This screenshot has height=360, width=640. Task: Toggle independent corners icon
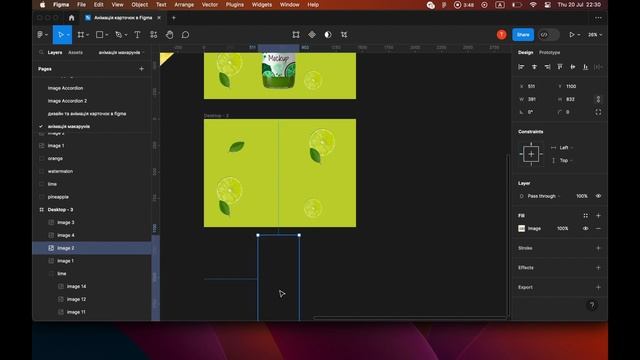point(598,112)
